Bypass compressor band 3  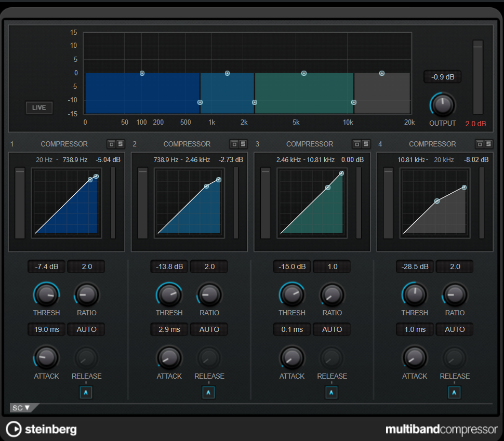tap(357, 144)
